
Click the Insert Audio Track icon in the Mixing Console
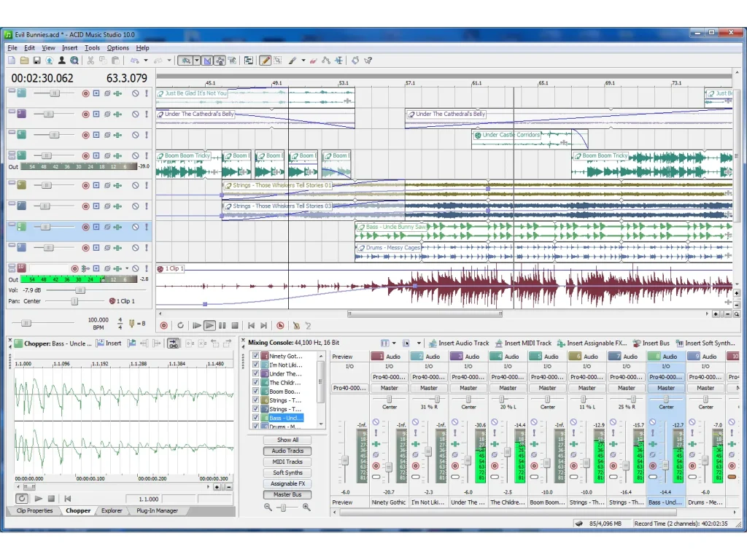tap(433, 343)
